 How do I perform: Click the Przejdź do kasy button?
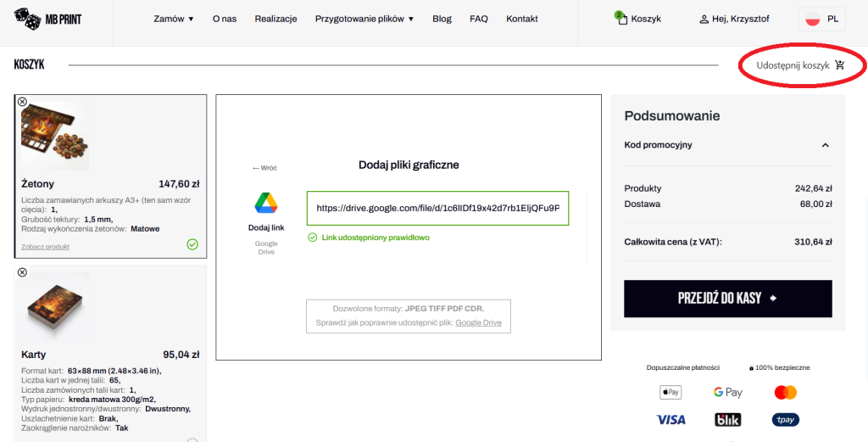coord(727,299)
